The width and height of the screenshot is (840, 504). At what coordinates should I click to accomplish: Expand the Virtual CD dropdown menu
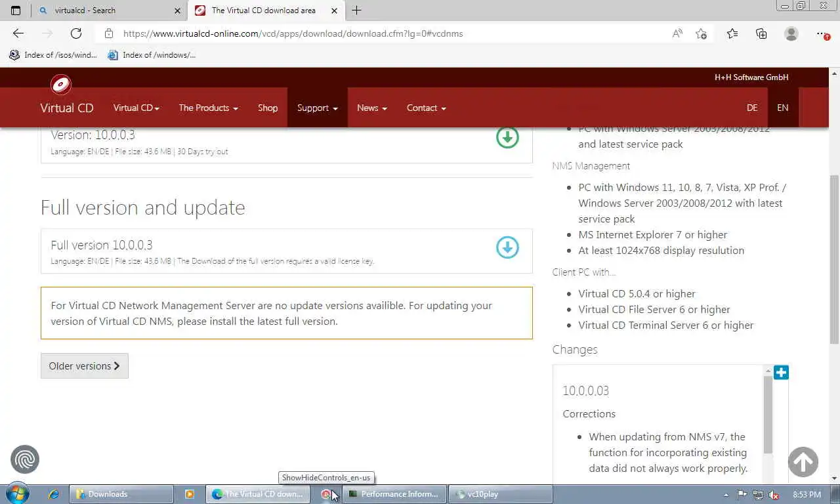coord(136,108)
